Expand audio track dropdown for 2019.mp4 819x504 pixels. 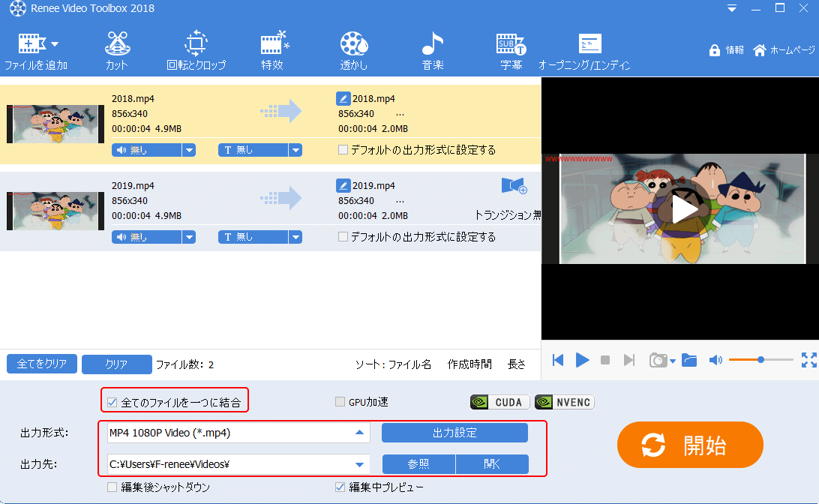pos(189,237)
